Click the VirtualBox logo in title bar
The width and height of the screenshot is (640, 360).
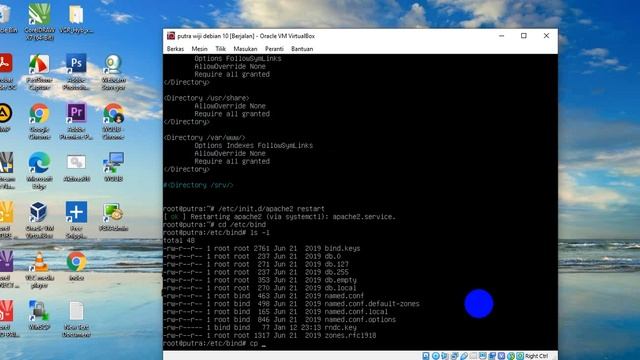click(x=171, y=36)
